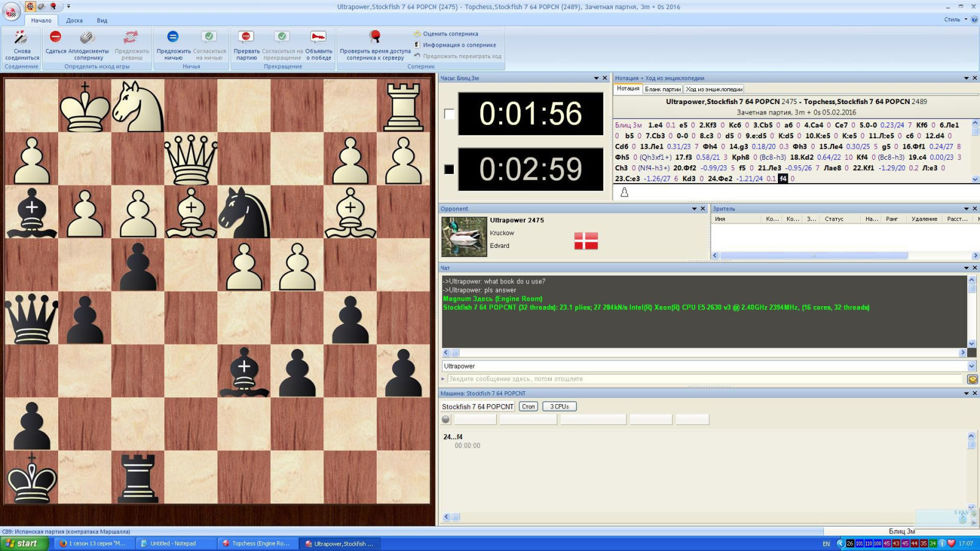Screen dimensions: 980x551
Task: Open the Windows start button
Action: (x=24, y=543)
